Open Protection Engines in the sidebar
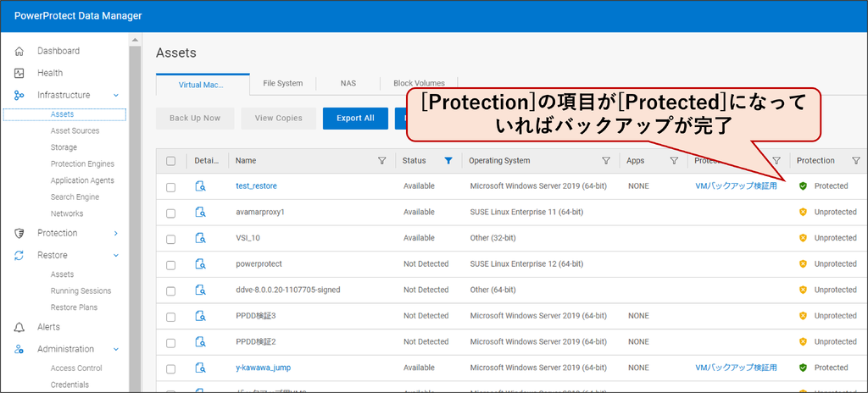 pyautogui.click(x=82, y=163)
